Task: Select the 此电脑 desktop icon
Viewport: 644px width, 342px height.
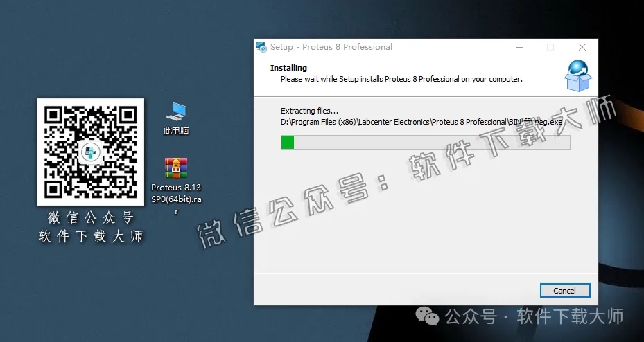Action: [176, 112]
